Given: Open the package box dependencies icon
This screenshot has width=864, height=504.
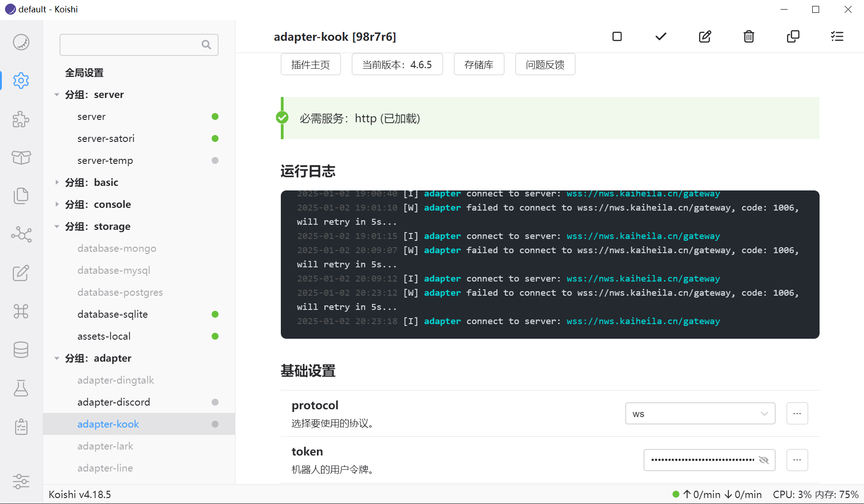Looking at the screenshot, I should (21, 157).
